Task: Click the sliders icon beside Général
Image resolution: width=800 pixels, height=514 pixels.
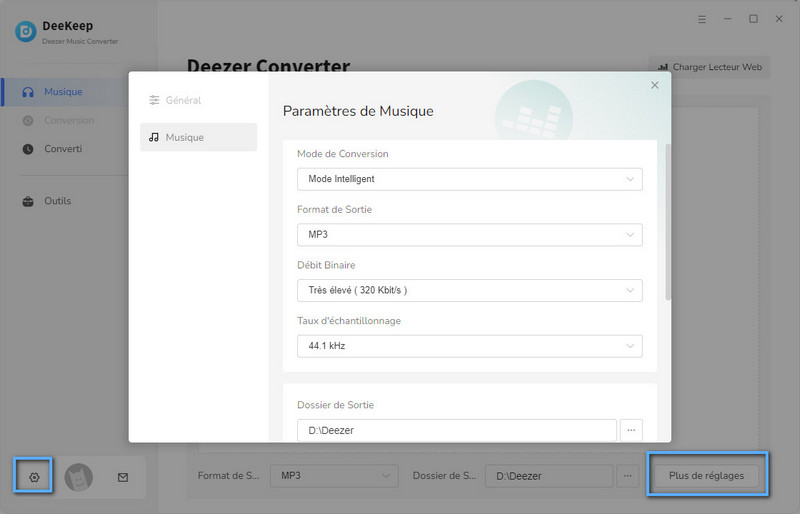Action: coord(154,100)
